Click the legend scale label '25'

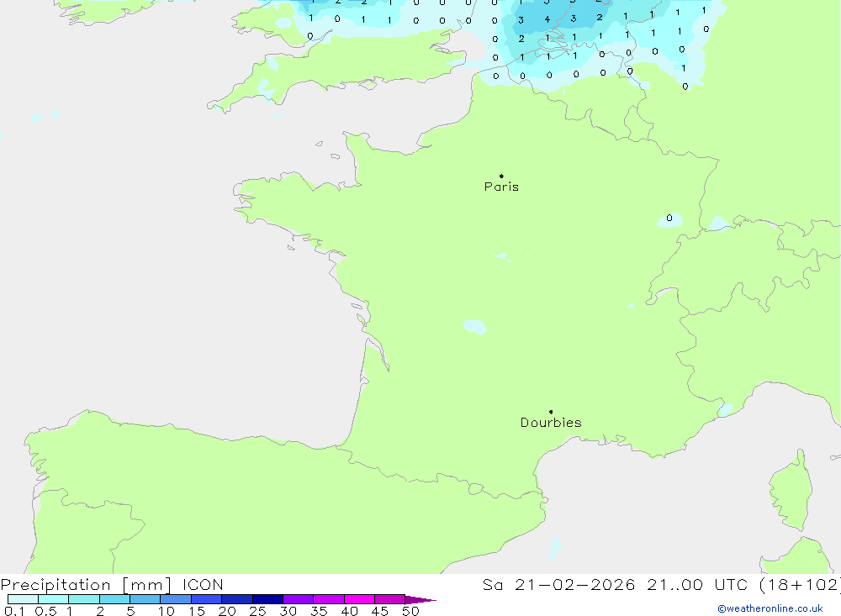coord(257,611)
